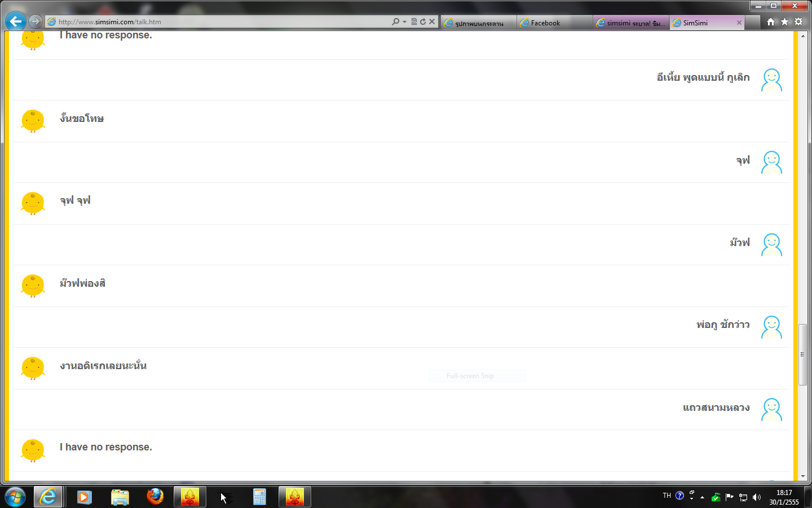
Task: Click the browser Back arrow button
Action: pyautogui.click(x=15, y=21)
